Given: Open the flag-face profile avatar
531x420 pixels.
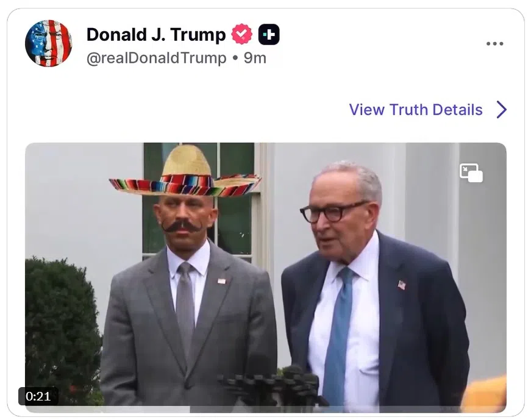Looking at the screenshot, I should click(x=48, y=43).
